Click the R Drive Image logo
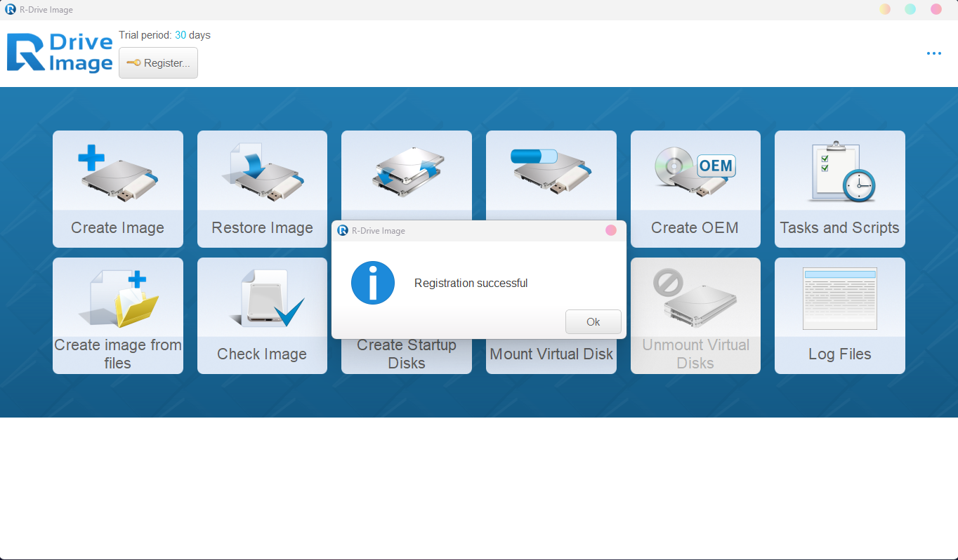Screen dimensions: 958x560 60,53
